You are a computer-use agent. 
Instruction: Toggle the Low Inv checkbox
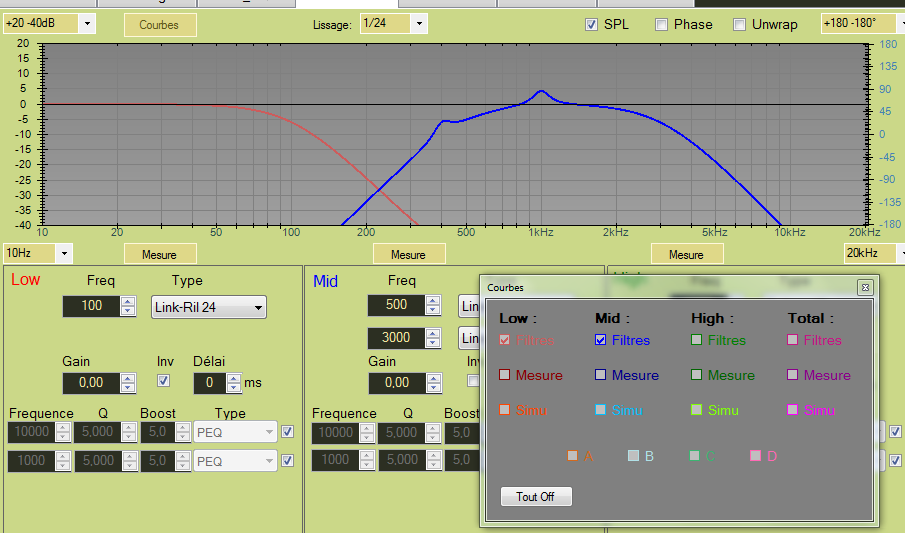[164, 381]
